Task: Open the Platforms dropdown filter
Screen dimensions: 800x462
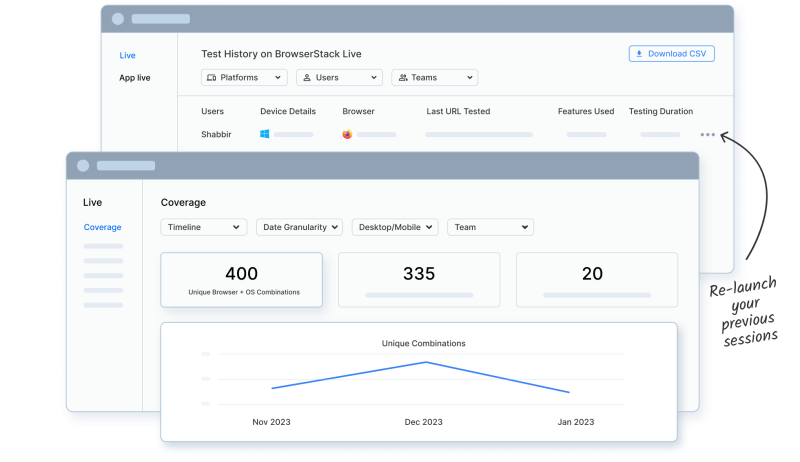Action: [x=244, y=78]
